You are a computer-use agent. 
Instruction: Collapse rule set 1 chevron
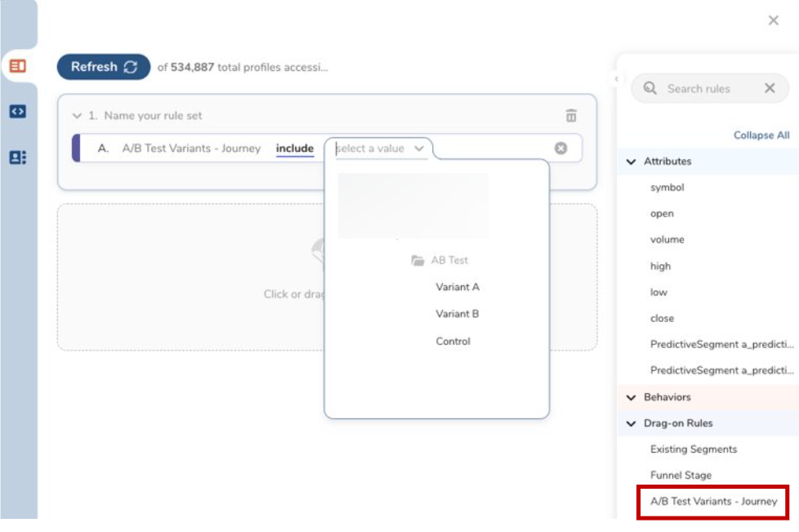tap(78, 116)
